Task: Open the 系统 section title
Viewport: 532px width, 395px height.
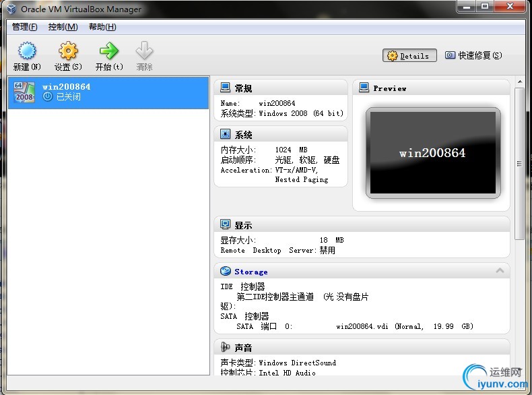Action: point(243,135)
